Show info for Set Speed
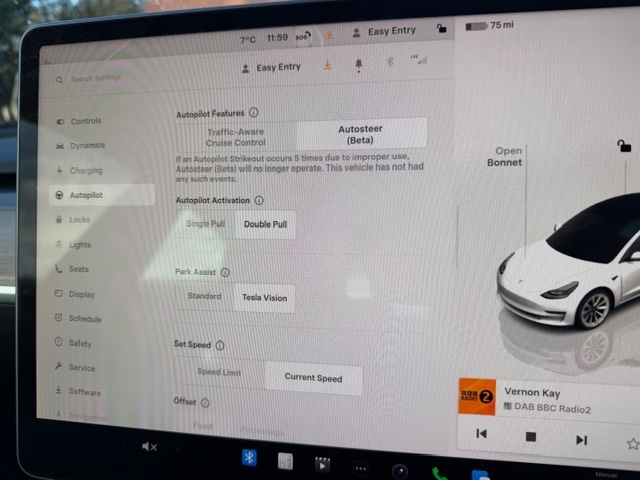Image resolution: width=640 pixels, height=480 pixels. (x=220, y=345)
